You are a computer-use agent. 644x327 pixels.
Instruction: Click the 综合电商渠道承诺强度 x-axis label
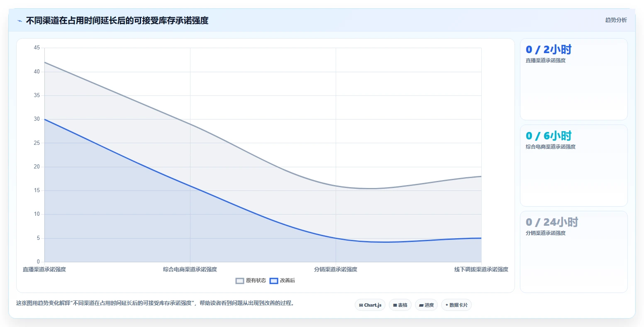190,269
